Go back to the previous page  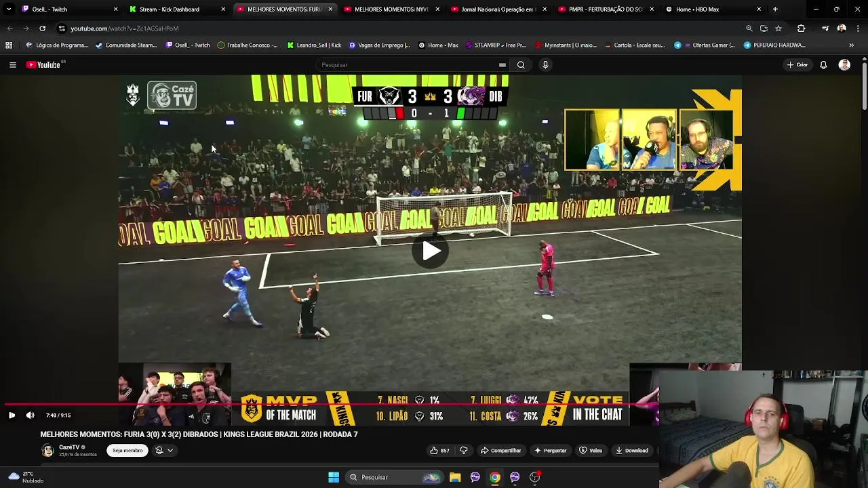click(x=9, y=28)
